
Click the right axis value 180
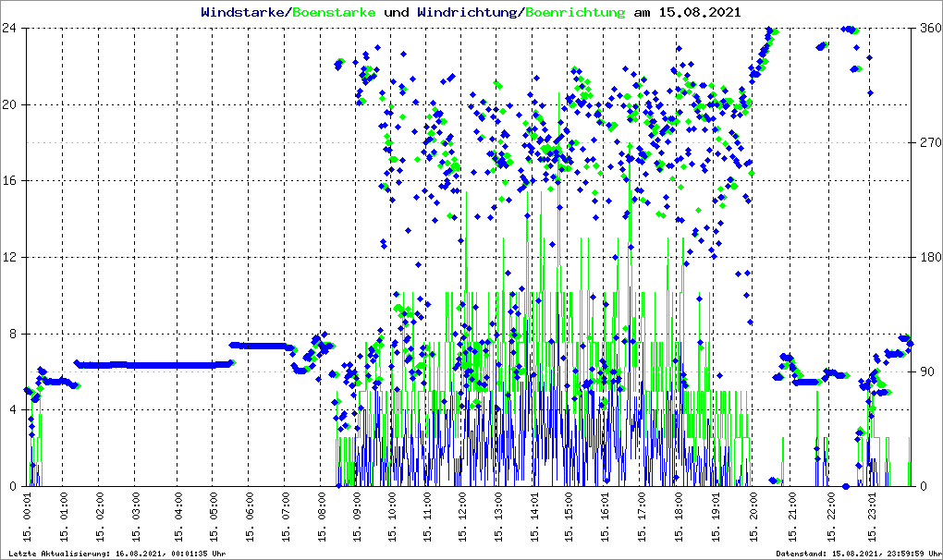931,257
